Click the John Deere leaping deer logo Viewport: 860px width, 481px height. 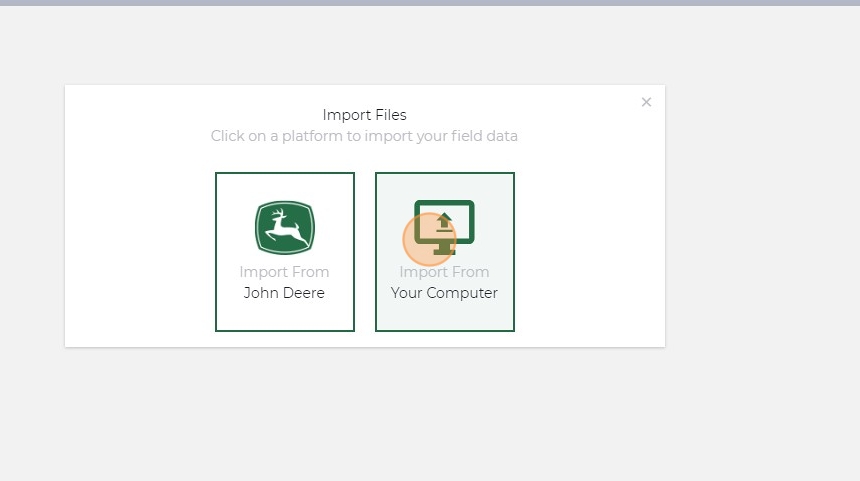(285, 228)
